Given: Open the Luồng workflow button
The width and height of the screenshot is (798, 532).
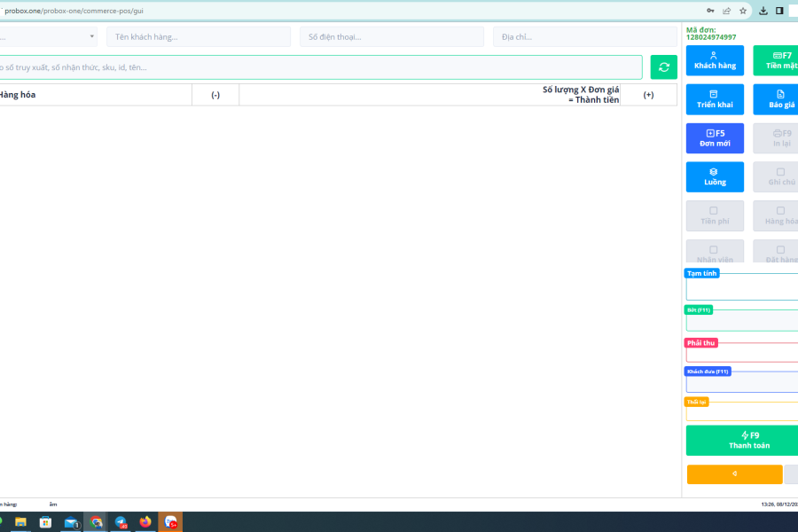Looking at the screenshot, I should point(715,176).
